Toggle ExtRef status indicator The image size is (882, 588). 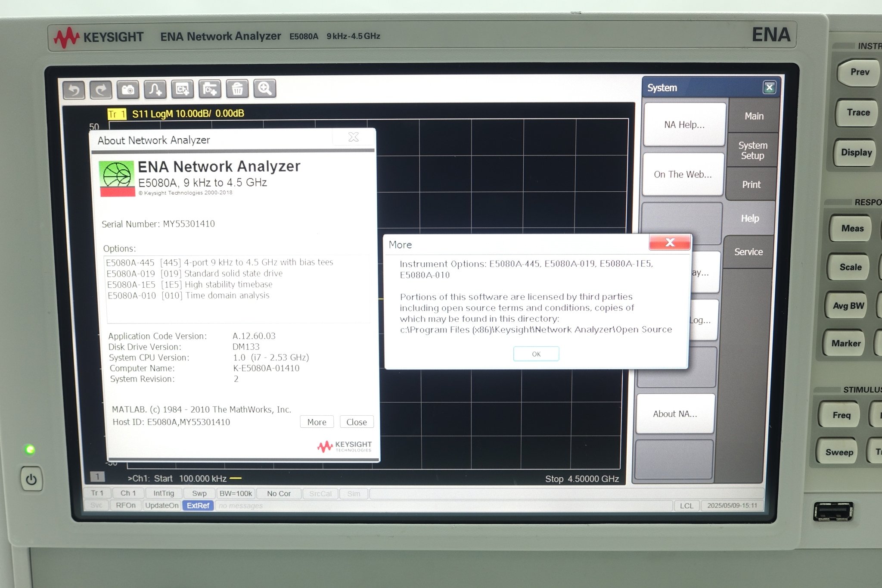198,505
